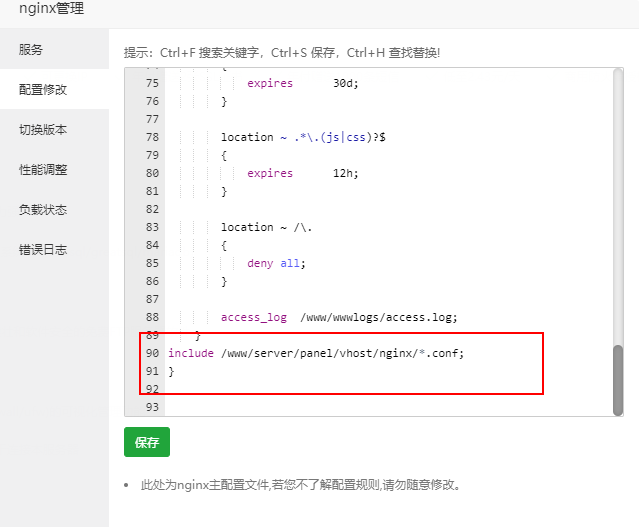Click the access_log directive line
This screenshot has height=527, width=639.
(339, 317)
